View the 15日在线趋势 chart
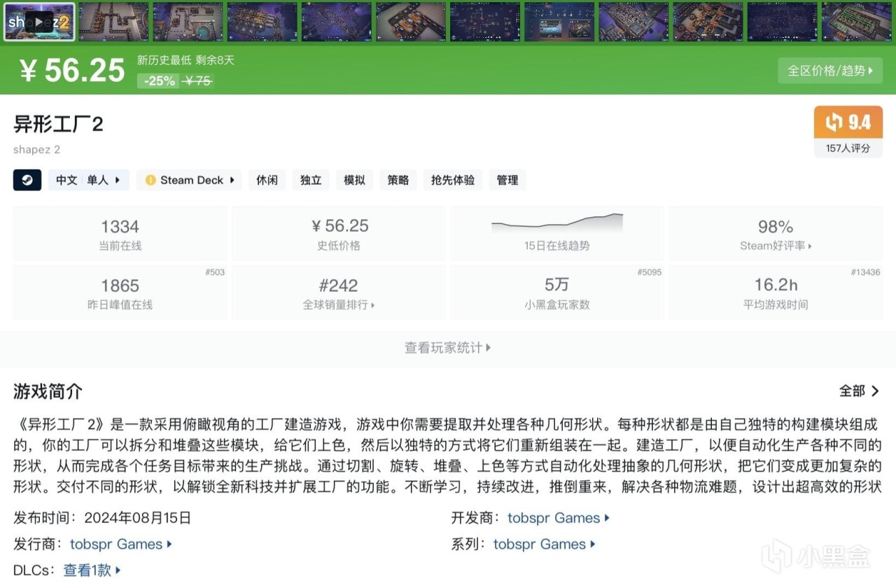This screenshot has width=896, height=588. tap(557, 233)
